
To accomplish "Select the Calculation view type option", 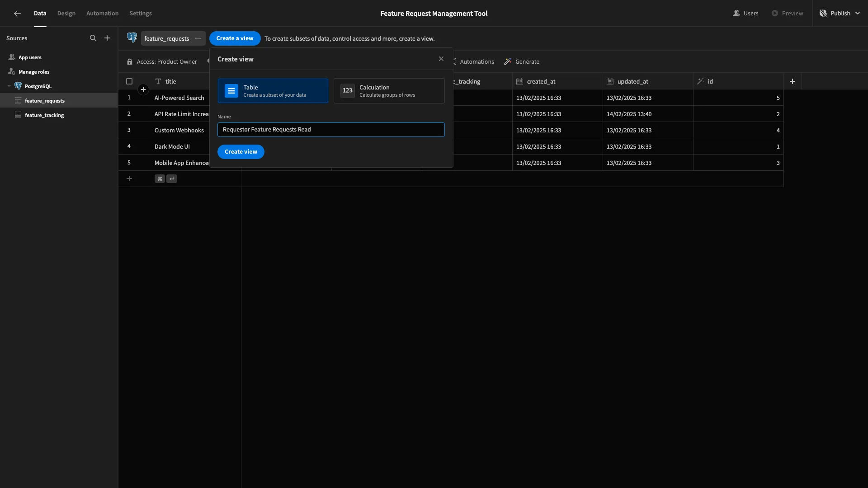I will (389, 91).
